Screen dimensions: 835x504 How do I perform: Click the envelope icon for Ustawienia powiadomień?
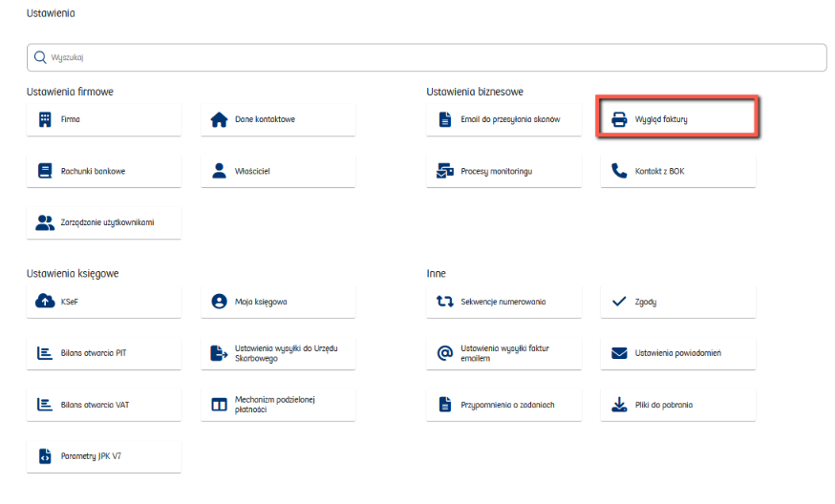click(619, 353)
